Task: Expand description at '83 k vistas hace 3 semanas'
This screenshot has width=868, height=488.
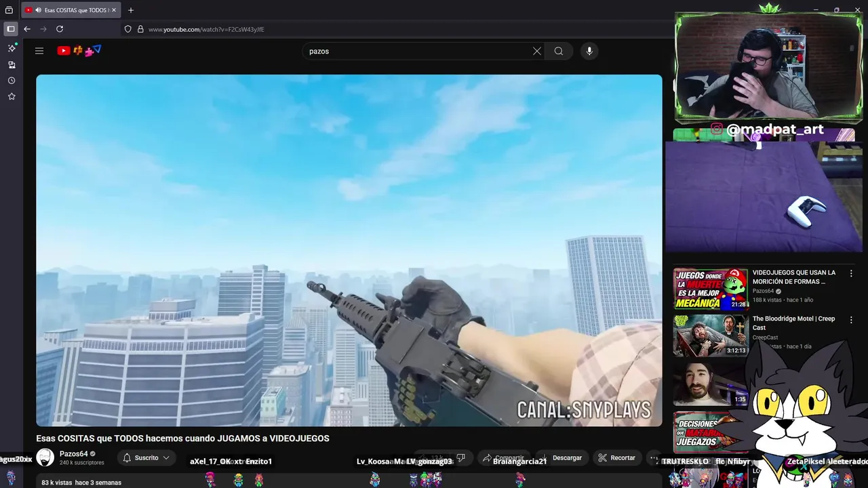Action: coord(81,483)
